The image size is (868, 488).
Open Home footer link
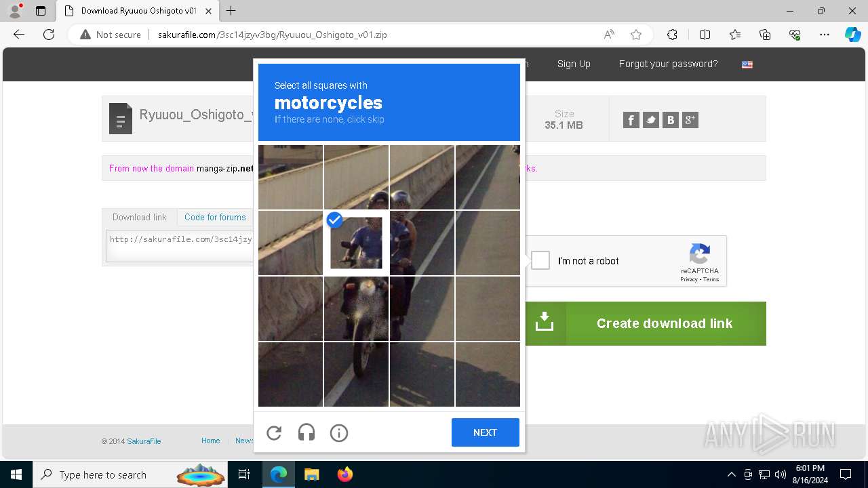click(x=211, y=441)
